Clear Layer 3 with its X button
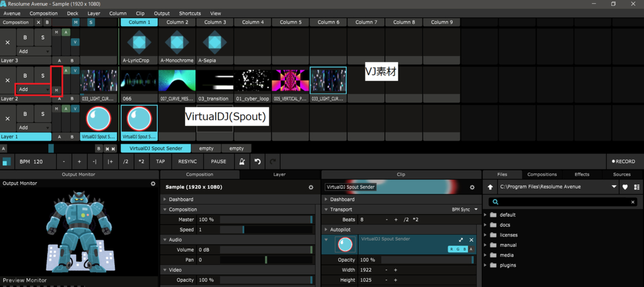 click(7, 43)
